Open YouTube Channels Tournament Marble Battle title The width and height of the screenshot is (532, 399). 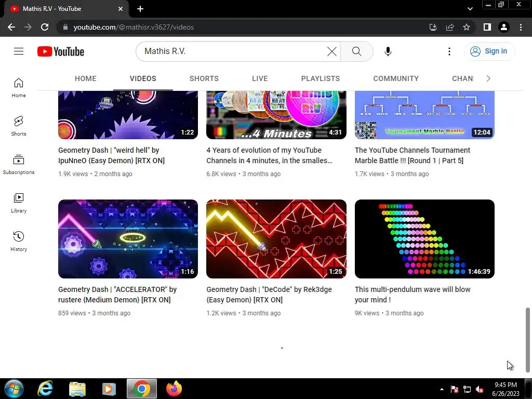point(412,155)
